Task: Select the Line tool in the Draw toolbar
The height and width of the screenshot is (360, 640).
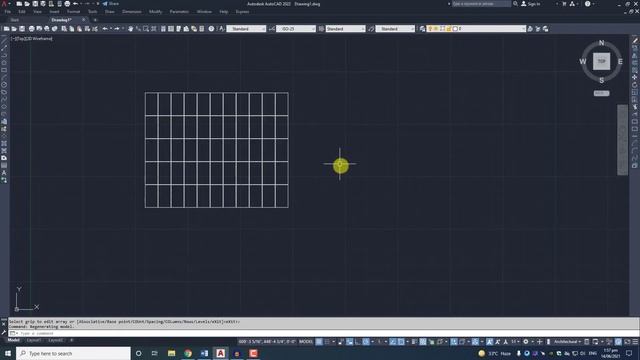Action: point(4,40)
